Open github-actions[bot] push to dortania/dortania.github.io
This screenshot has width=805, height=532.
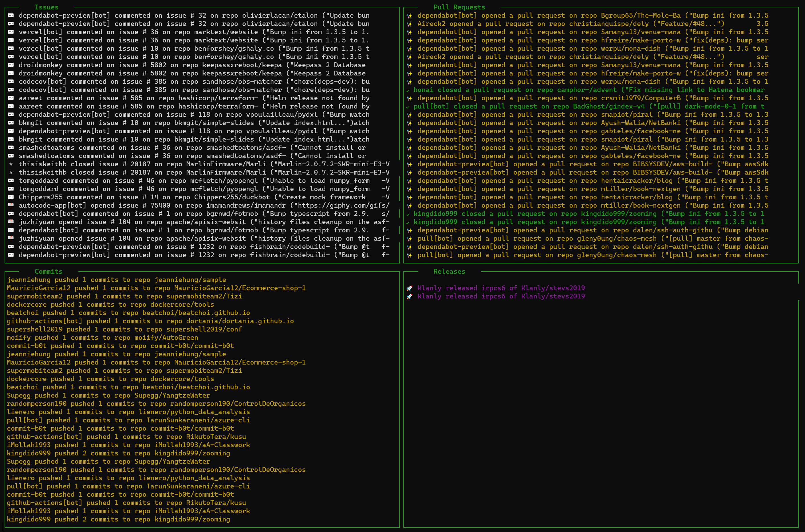click(x=150, y=321)
